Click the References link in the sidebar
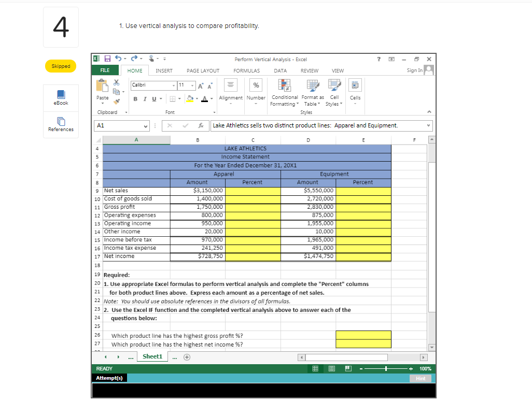532x416 pixels. 61,124
